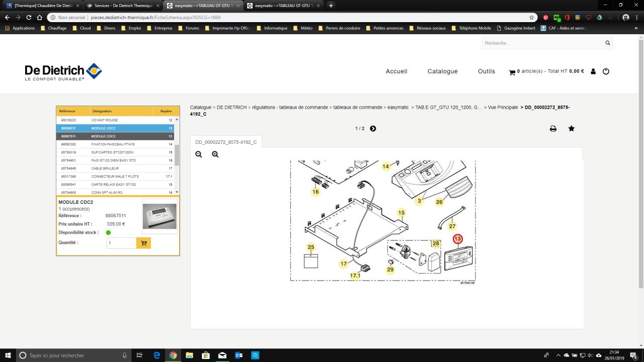Open Pinterest extension icon
The image size is (644, 362).
click(x=546, y=17)
